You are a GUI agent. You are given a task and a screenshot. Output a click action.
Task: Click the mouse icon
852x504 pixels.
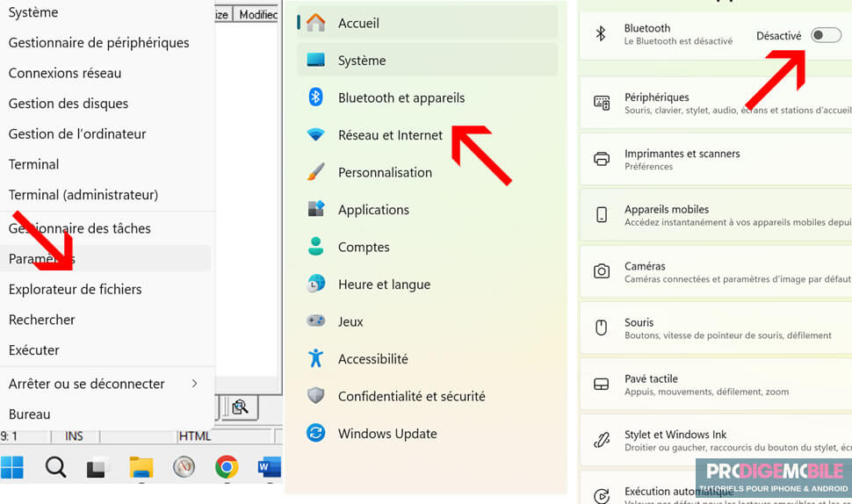pyautogui.click(x=601, y=328)
